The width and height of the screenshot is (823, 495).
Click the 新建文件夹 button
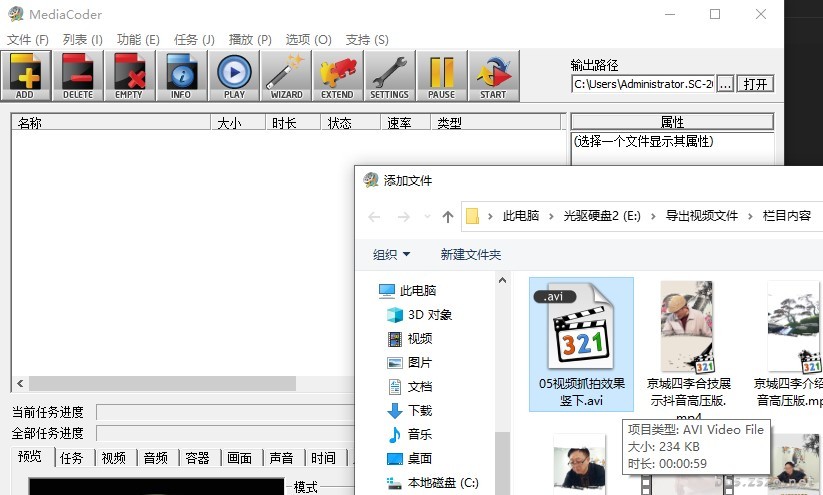point(471,255)
